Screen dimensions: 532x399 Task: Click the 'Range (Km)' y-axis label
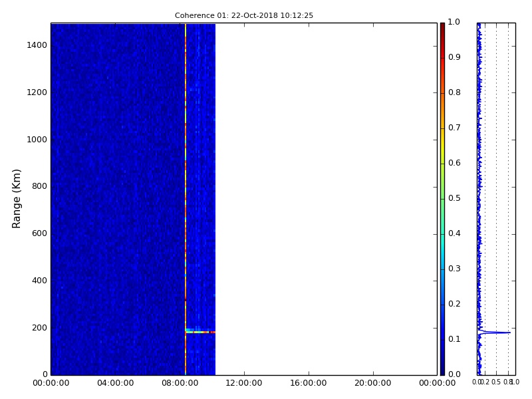click(16, 199)
